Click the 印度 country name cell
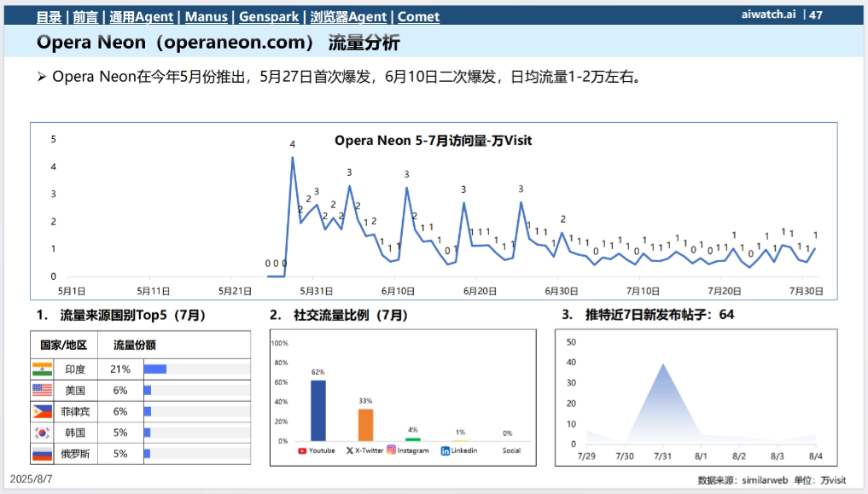The width and height of the screenshot is (868, 494). (x=75, y=369)
